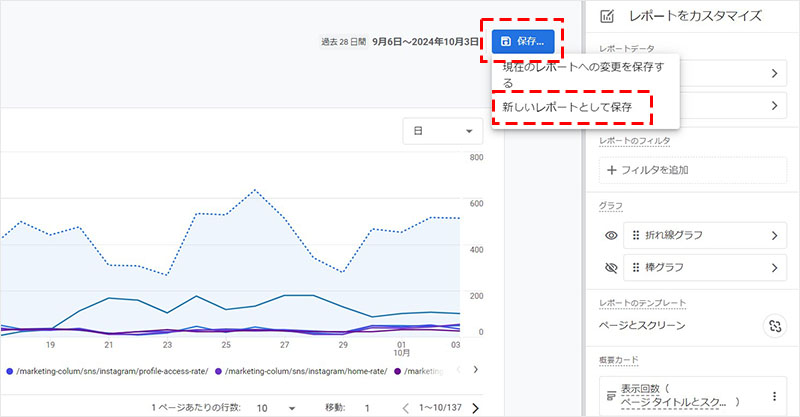
Task: Select 新しいレポートとして保存 from the menu
Action: [x=566, y=106]
